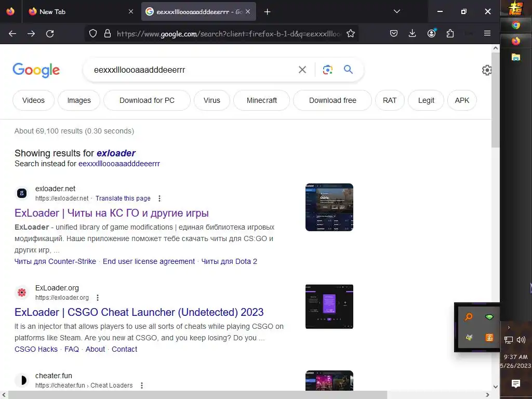
Task: Select the RAT filter chip
Action: (x=390, y=100)
